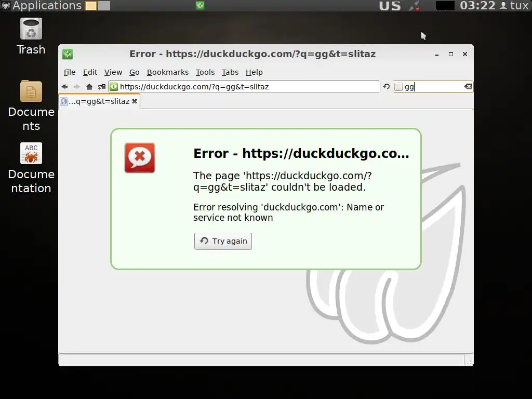Image resolution: width=532 pixels, height=399 pixels.
Task: Reload the page with the refresh icon
Action: (387, 87)
